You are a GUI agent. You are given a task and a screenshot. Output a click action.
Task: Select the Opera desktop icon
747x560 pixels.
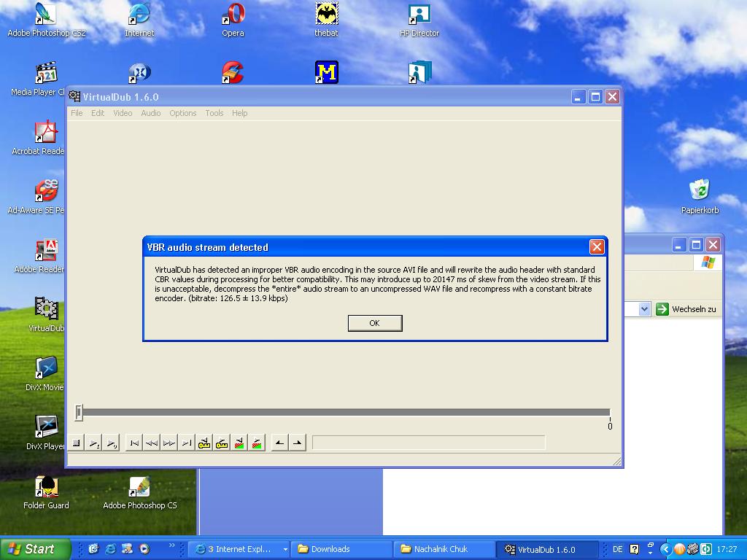click(x=233, y=20)
